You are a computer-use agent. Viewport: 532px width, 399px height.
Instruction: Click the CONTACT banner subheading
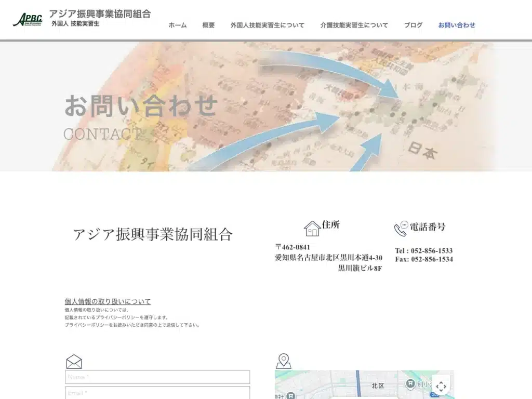pos(102,134)
